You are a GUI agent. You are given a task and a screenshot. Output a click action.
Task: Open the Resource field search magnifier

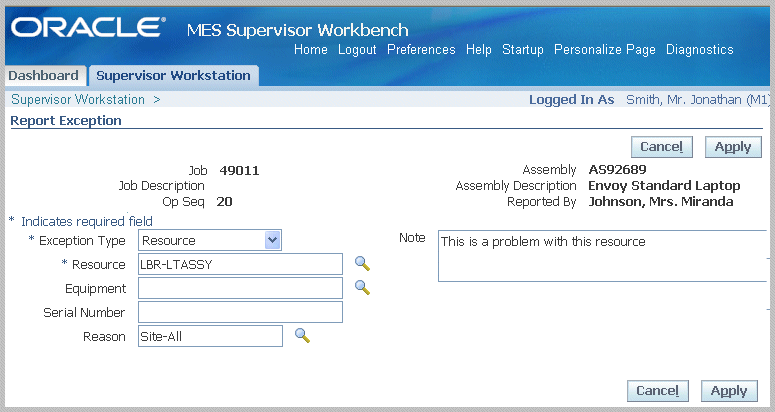(362, 264)
